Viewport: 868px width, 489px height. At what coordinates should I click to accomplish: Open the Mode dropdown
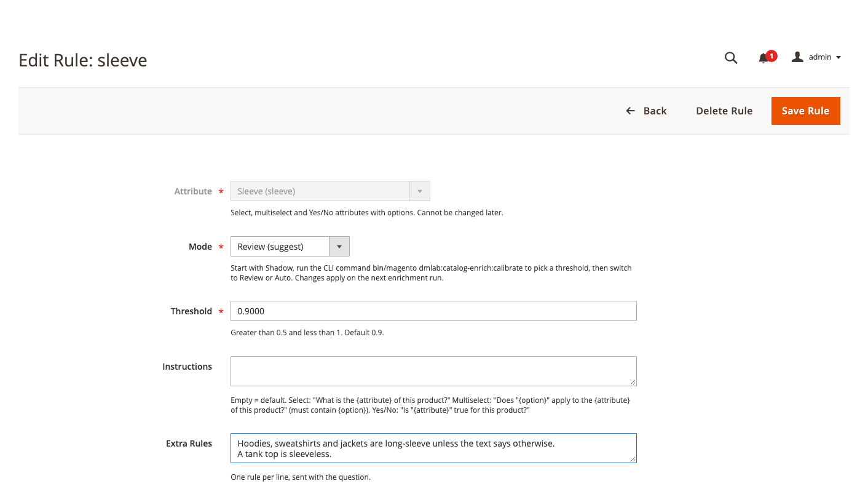(290, 247)
